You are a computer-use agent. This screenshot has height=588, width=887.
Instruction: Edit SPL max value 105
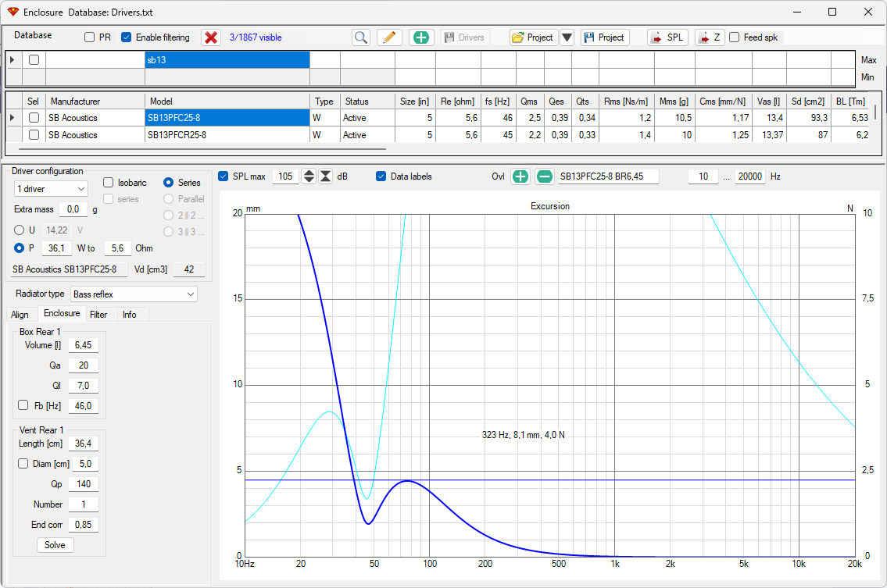(285, 176)
